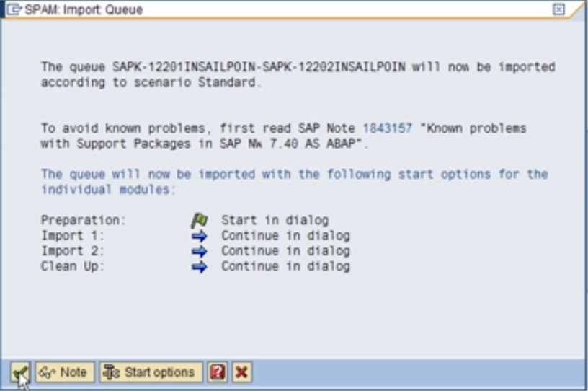Click 'according to scenario Standard.' text
This screenshot has height=391, width=588.
(x=151, y=82)
